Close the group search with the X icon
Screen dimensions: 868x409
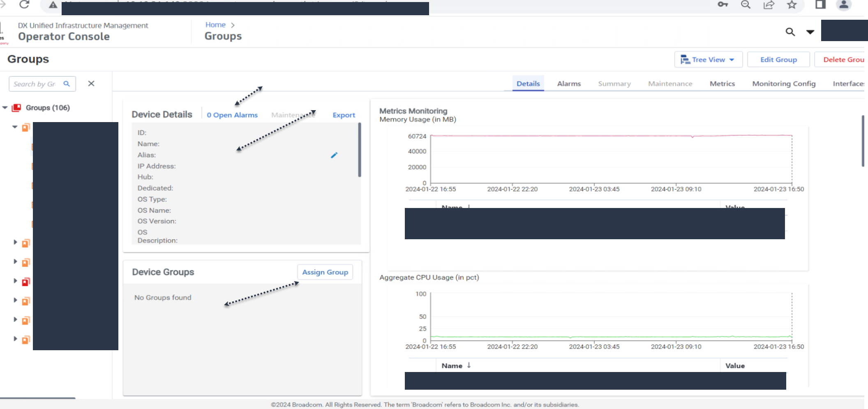point(91,83)
